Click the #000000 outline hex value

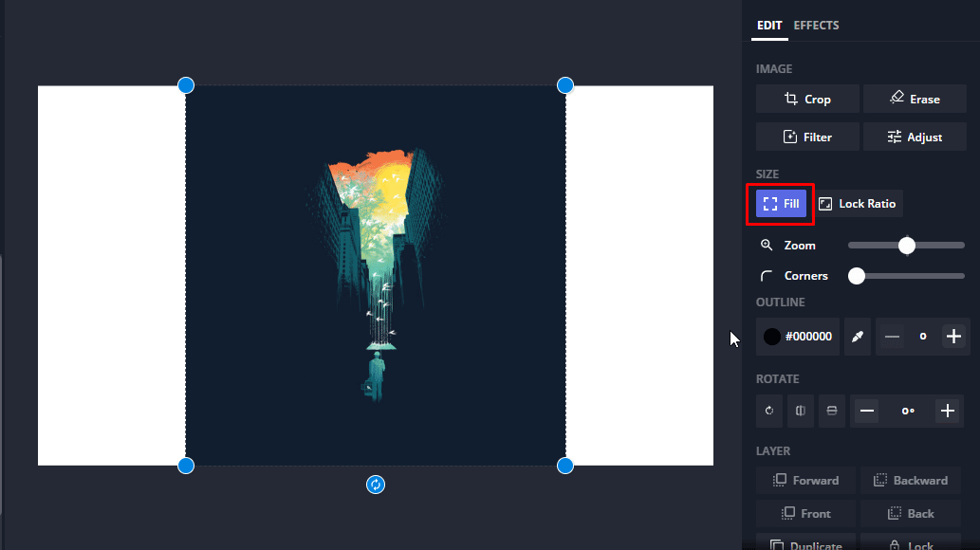[x=808, y=337]
